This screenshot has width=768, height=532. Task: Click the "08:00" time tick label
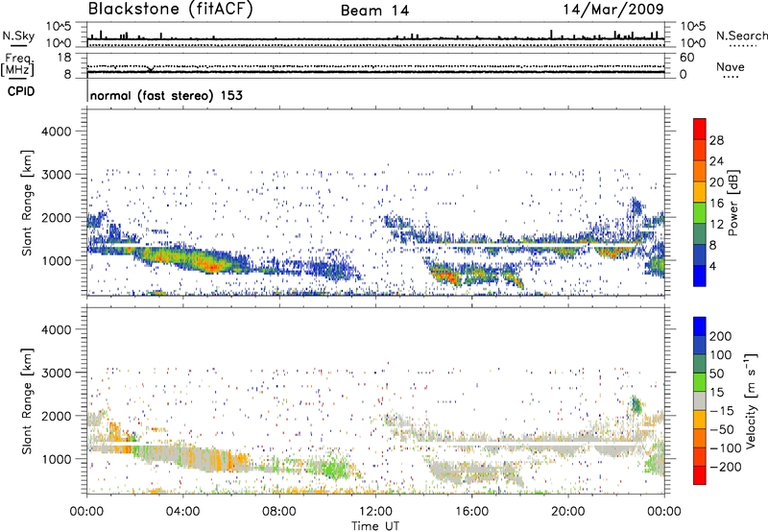(279, 512)
